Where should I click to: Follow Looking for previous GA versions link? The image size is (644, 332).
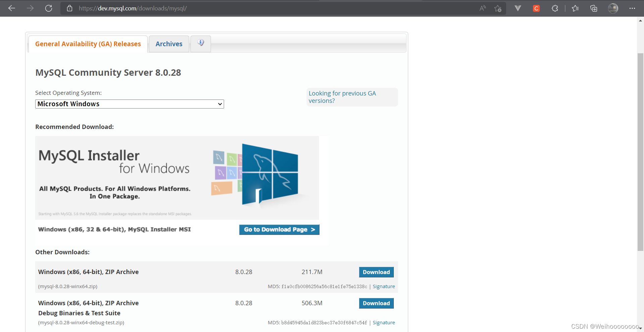pyautogui.click(x=342, y=97)
